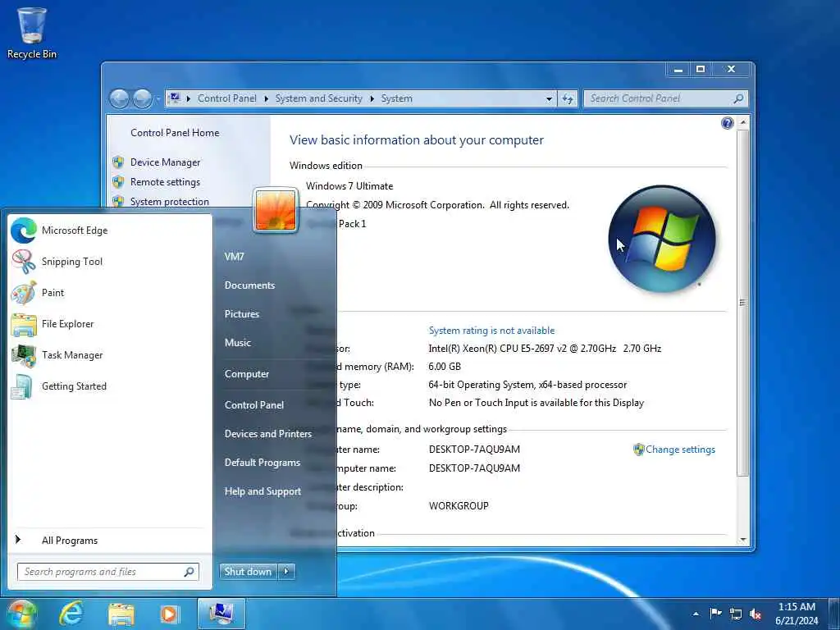Click the System breadcrumb item

[397, 98]
